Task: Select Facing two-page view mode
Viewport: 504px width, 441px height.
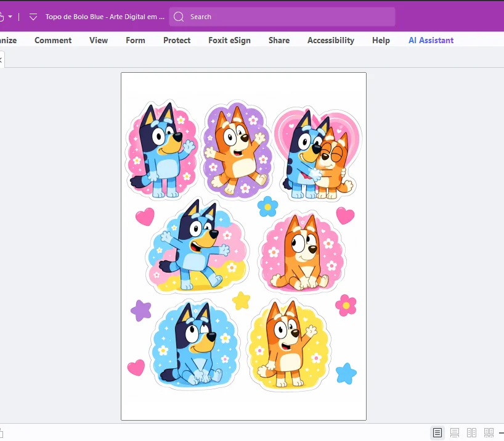Action: click(471, 432)
